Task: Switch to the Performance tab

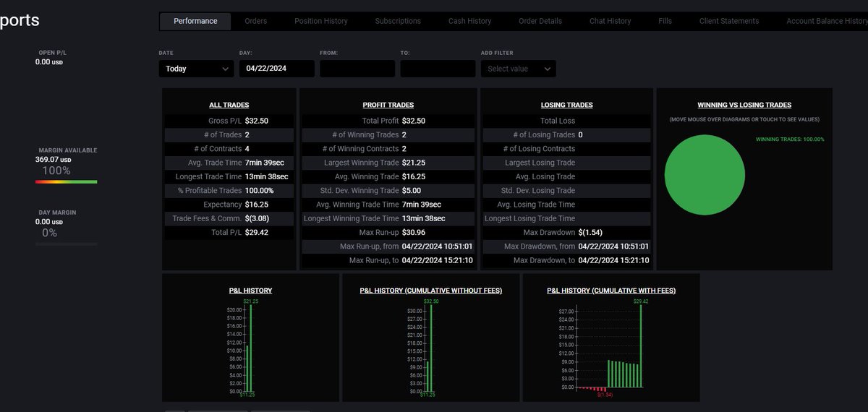Action: pyautogui.click(x=195, y=21)
